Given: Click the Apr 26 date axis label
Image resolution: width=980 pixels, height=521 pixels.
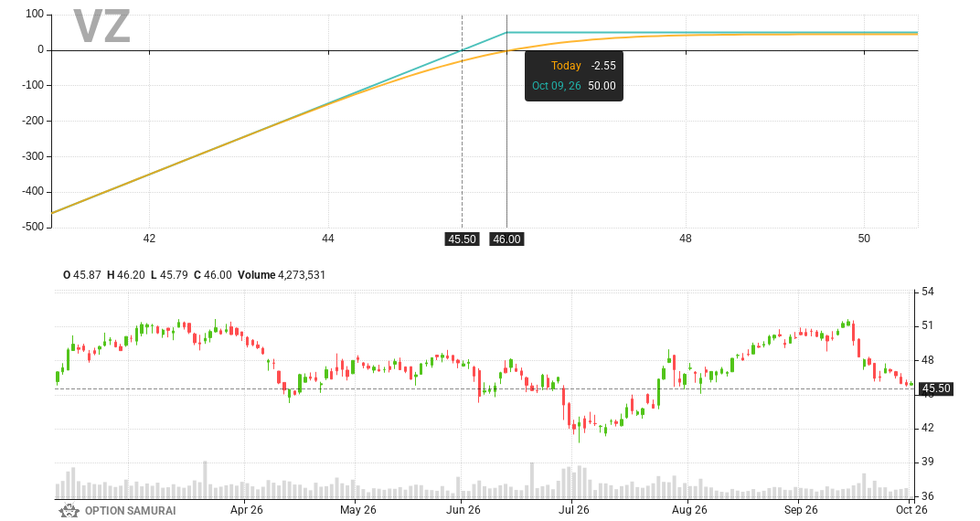Looking at the screenshot, I should click(x=246, y=510).
